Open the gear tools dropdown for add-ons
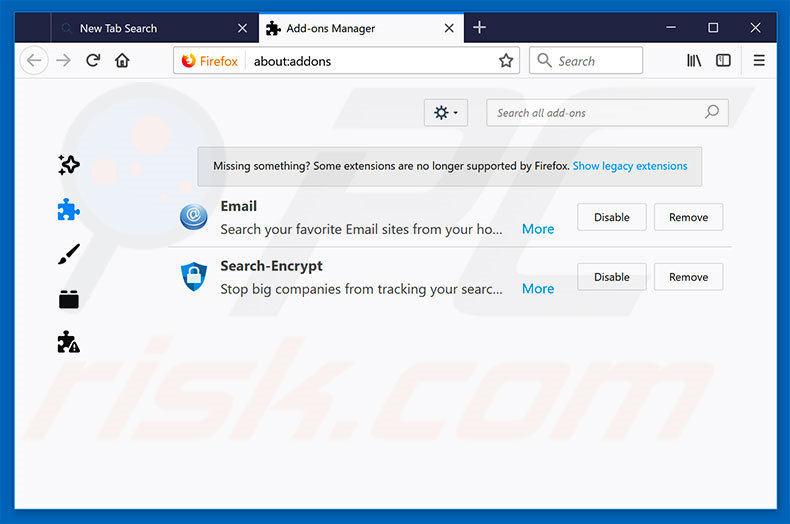Screen dimensions: 790x524 pos(446,112)
